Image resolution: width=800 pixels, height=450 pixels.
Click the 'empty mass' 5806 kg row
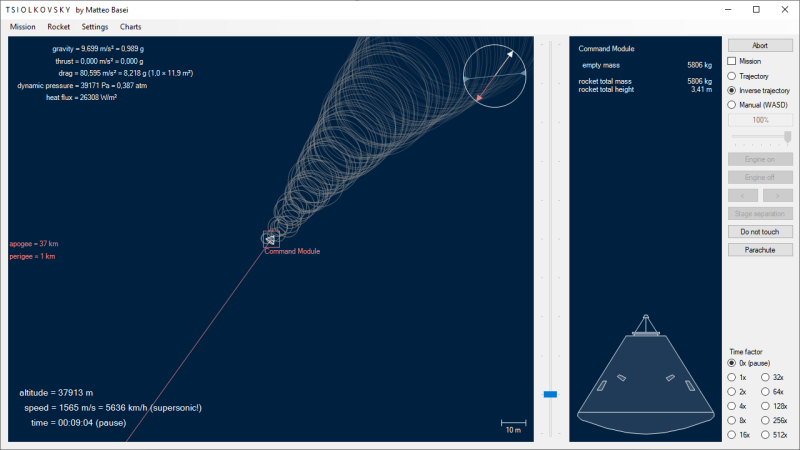coord(647,65)
